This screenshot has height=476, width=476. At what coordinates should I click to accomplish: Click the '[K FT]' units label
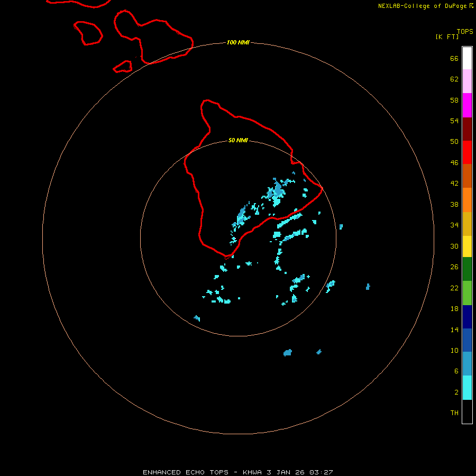[447, 37]
